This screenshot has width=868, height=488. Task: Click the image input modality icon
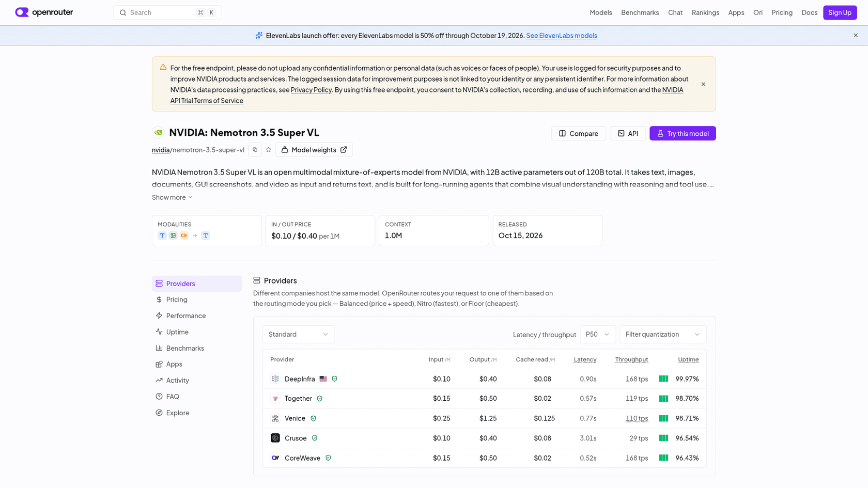coord(173,235)
